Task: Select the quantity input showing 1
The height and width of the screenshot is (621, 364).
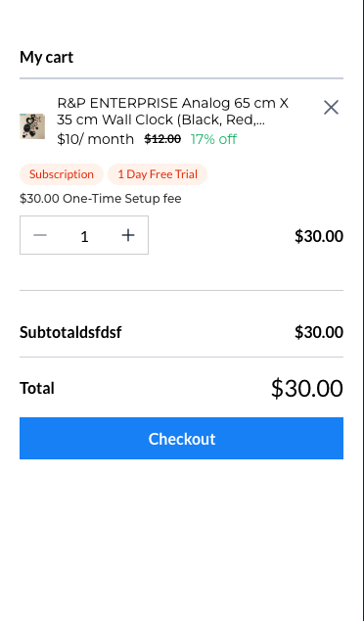Action: pos(84,236)
